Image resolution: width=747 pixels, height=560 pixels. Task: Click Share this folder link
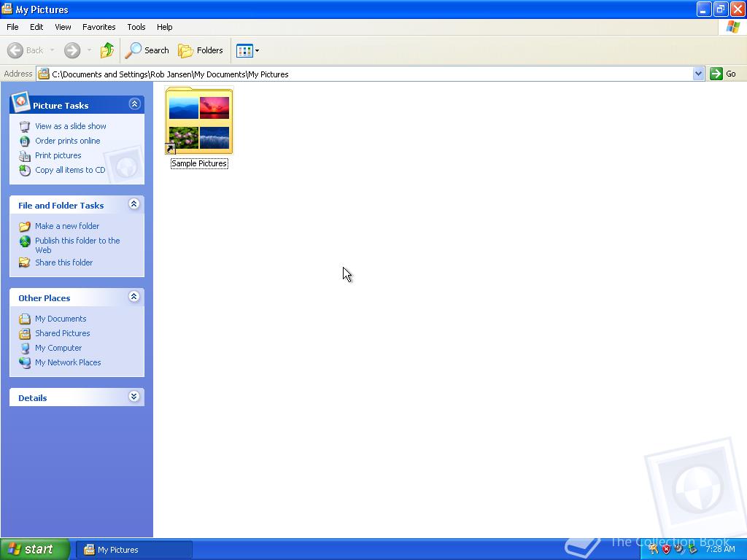pyautogui.click(x=64, y=262)
